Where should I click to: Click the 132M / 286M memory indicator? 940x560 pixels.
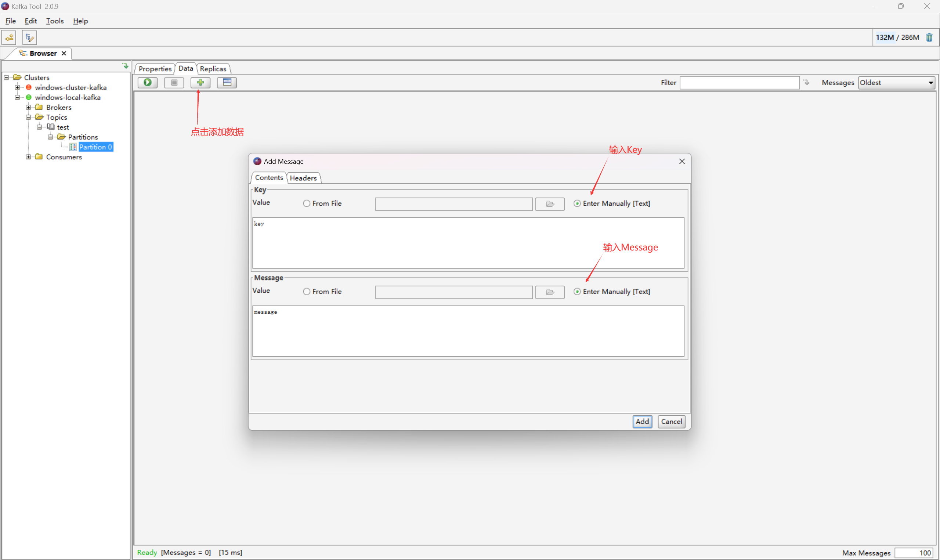point(897,37)
